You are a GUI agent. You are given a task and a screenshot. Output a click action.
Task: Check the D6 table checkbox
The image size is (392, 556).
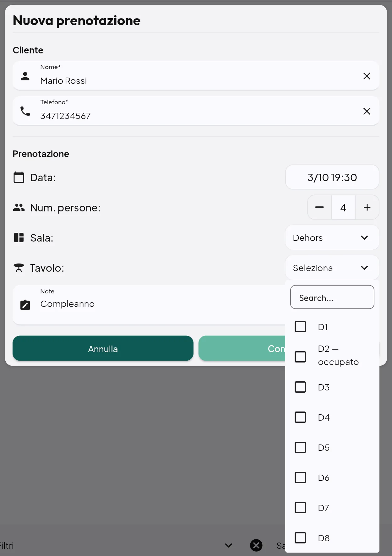(300, 477)
